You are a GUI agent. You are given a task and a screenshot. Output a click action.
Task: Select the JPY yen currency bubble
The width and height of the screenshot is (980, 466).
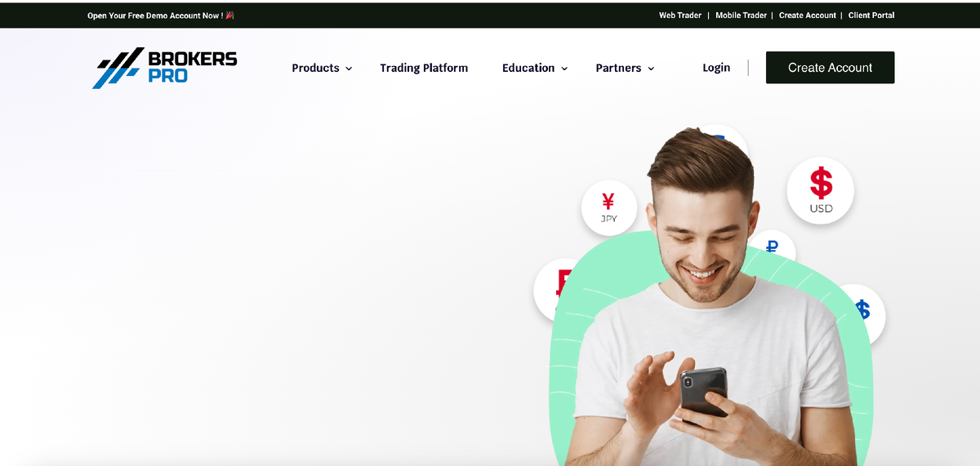(x=608, y=207)
